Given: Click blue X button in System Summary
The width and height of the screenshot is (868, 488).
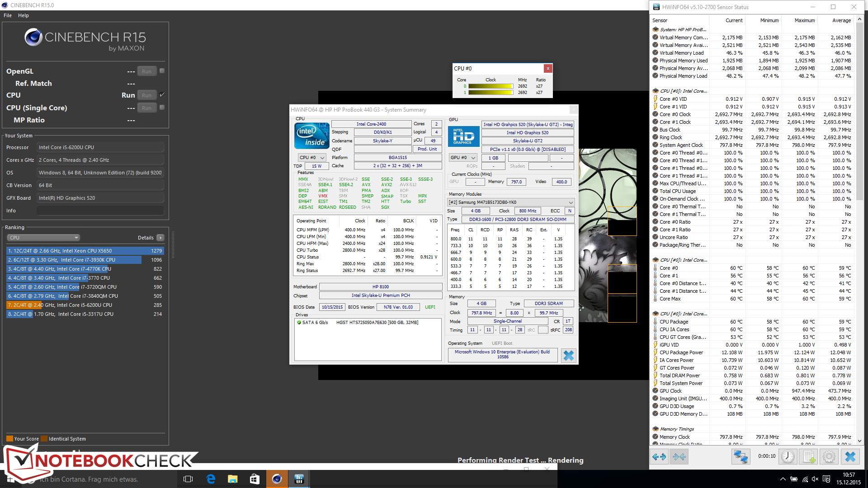Looking at the screenshot, I should pos(568,356).
